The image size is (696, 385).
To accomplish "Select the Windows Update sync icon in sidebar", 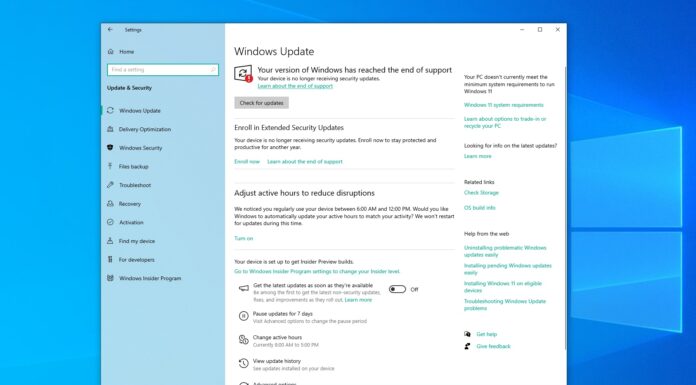I will click(x=110, y=111).
